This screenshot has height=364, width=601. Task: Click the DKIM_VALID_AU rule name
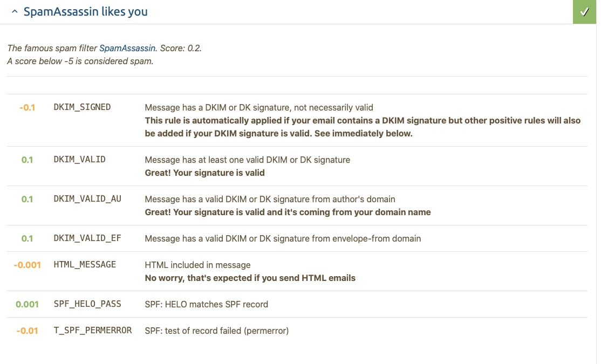87,199
